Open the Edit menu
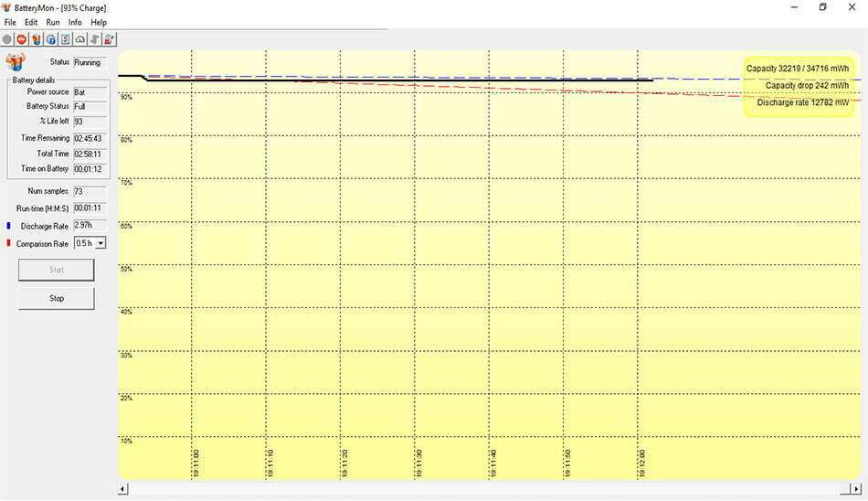Viewport: 868px width, 501px height. tap(31, 22)
